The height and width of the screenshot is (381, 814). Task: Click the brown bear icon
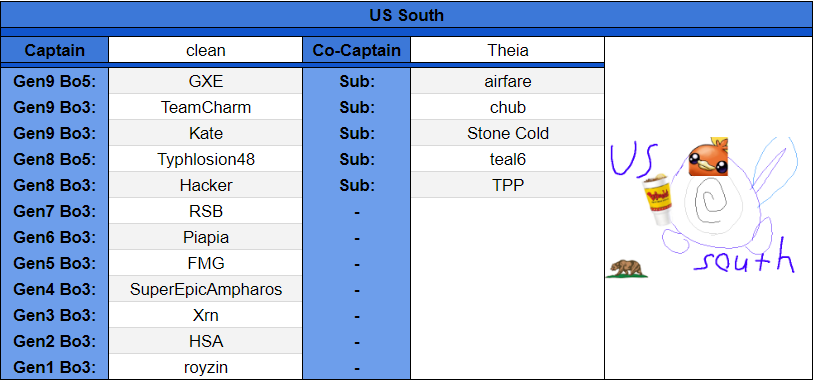coord(628,269)
